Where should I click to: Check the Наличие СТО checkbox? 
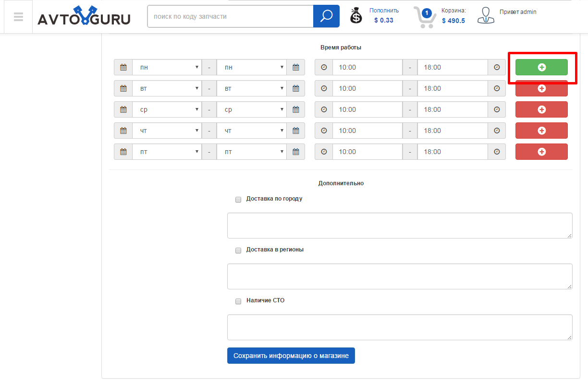238,301
